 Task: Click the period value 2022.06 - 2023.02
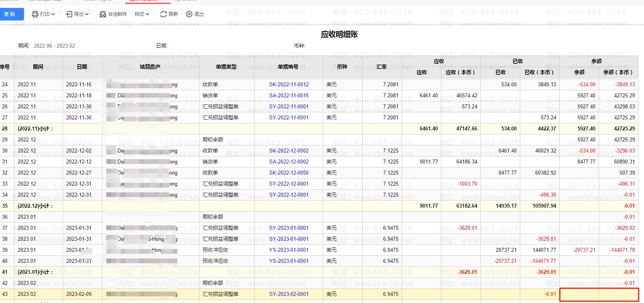(54, 46)
